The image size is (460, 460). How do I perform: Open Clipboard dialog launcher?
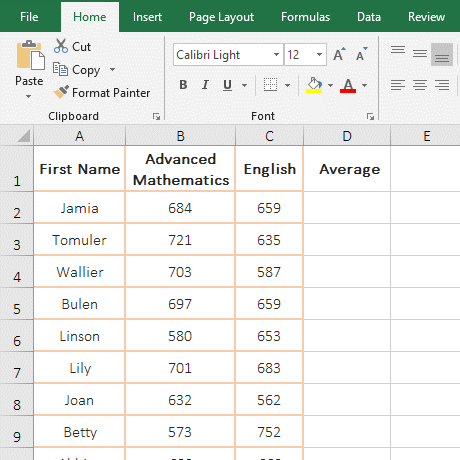click(x=156, y=116)
